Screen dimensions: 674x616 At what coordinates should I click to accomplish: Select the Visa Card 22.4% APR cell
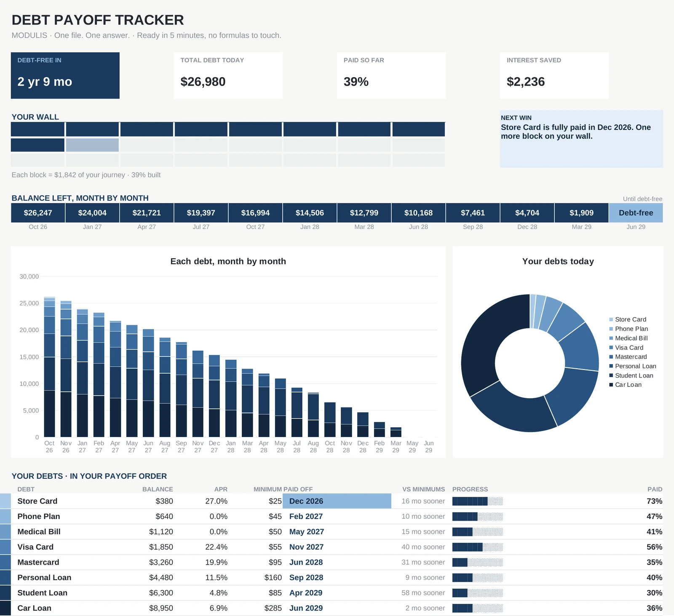coord(217,547)
